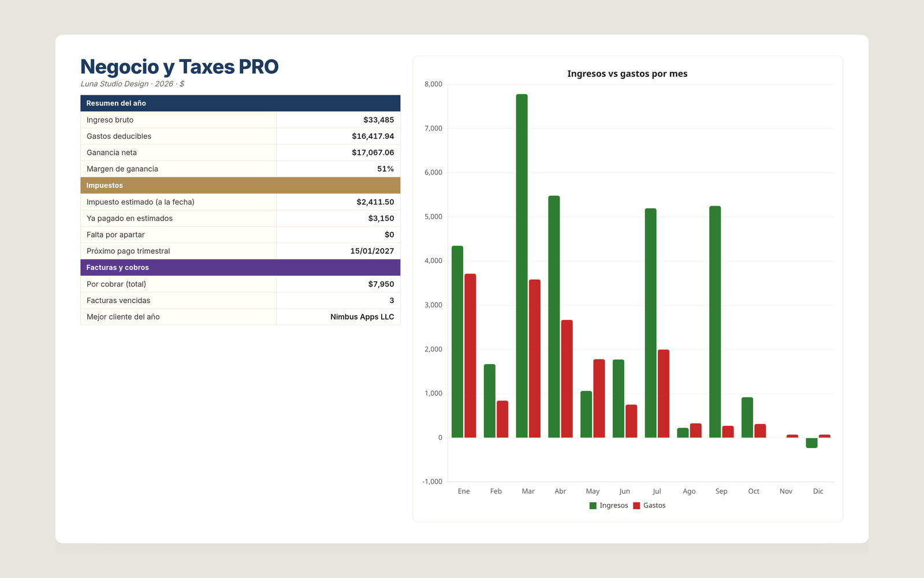Toggle the green Ingresos legend swatch
The height and width of the screenshot is (578, 924).
tap(593, 506)
